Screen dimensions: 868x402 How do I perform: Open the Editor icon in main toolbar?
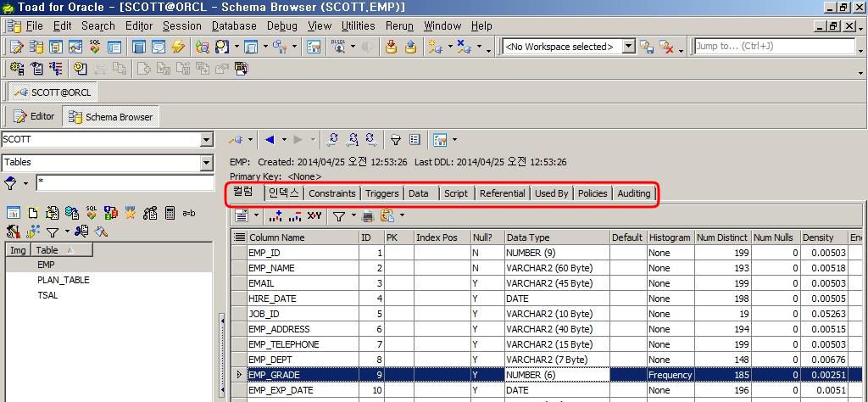pos(15,47)
